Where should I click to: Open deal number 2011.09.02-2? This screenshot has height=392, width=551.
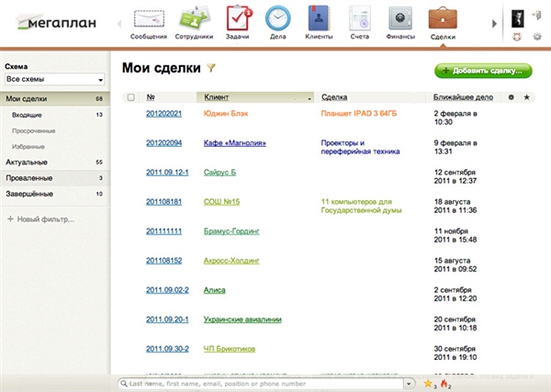click(x=167, y=290)
